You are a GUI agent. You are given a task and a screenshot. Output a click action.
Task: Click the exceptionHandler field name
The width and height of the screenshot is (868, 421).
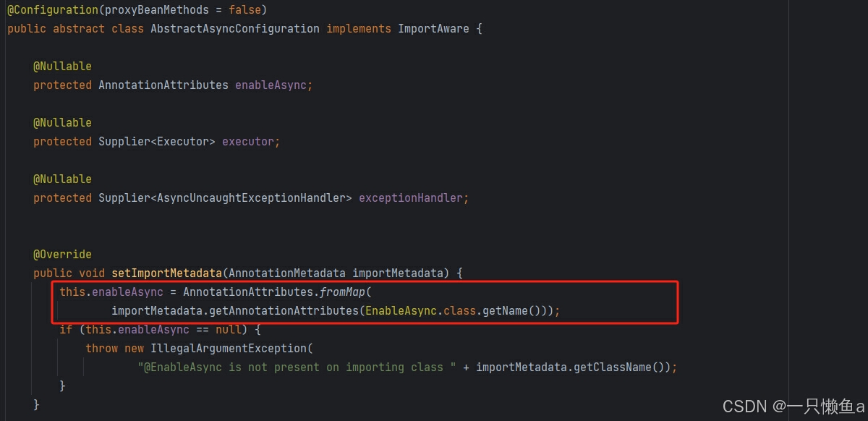[411, 198]
